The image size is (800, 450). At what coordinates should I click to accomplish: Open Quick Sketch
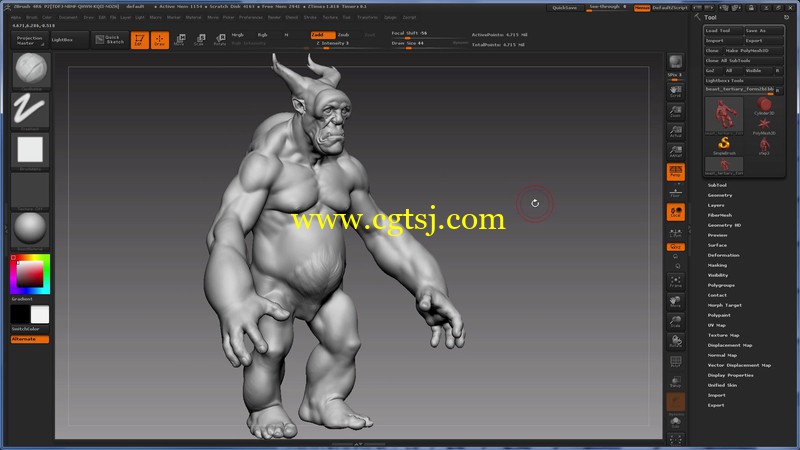110,40
